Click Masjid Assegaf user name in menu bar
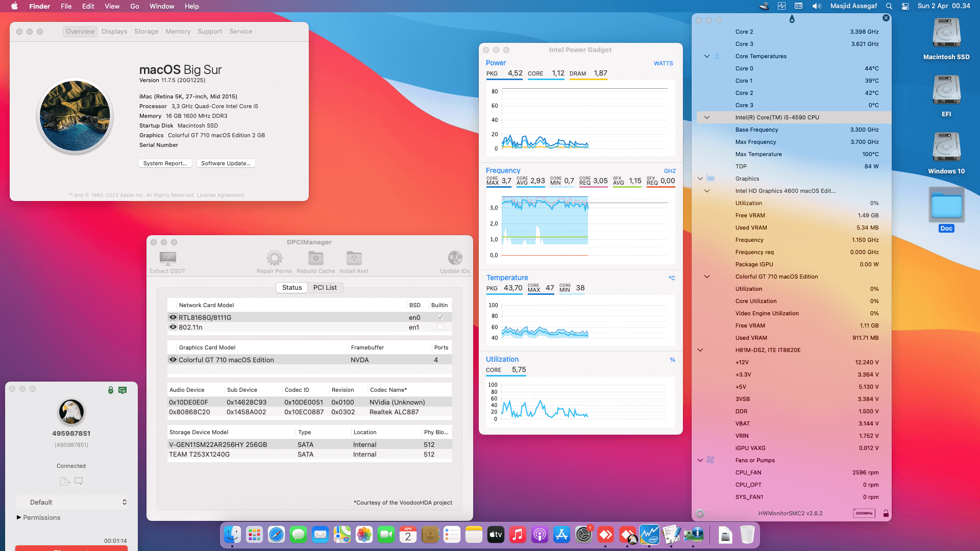980x551 pixels. tap(853, 6)
